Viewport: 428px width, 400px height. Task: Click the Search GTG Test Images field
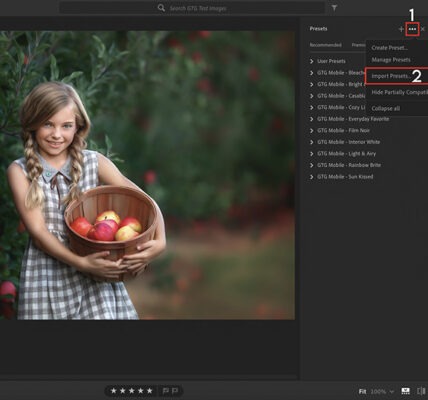(192, 8)
